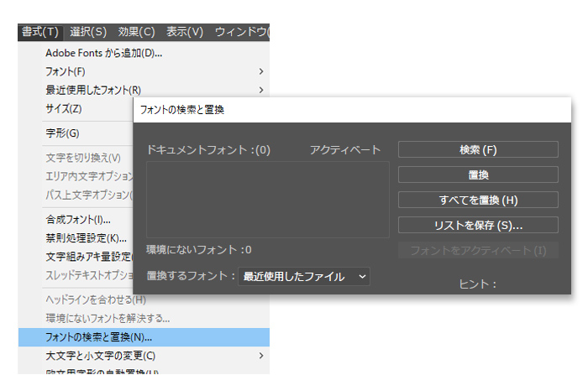Viewport: 588px width, 375px height.
Task: Open the 置換するフォント dropdown
Action: click(304, 276)
